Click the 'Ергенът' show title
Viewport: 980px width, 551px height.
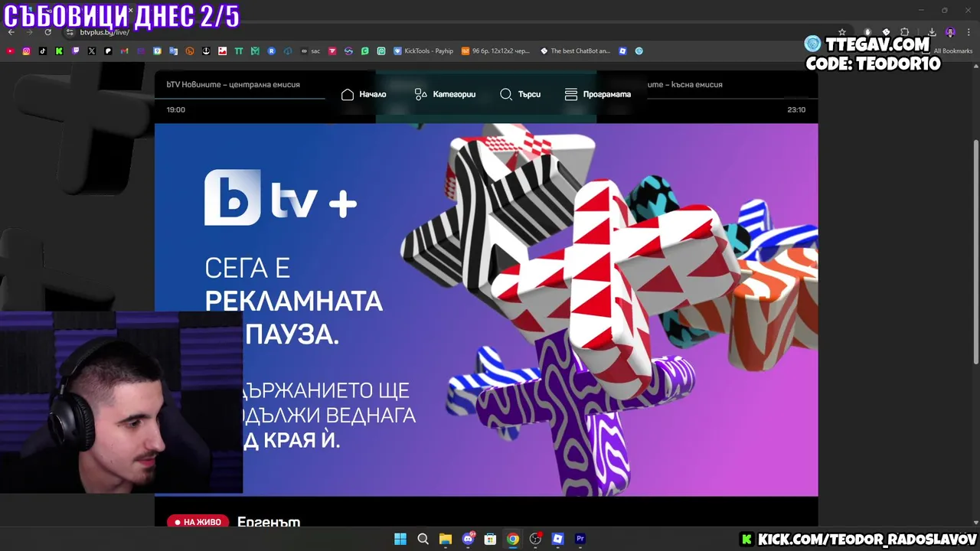click(269, 522)
